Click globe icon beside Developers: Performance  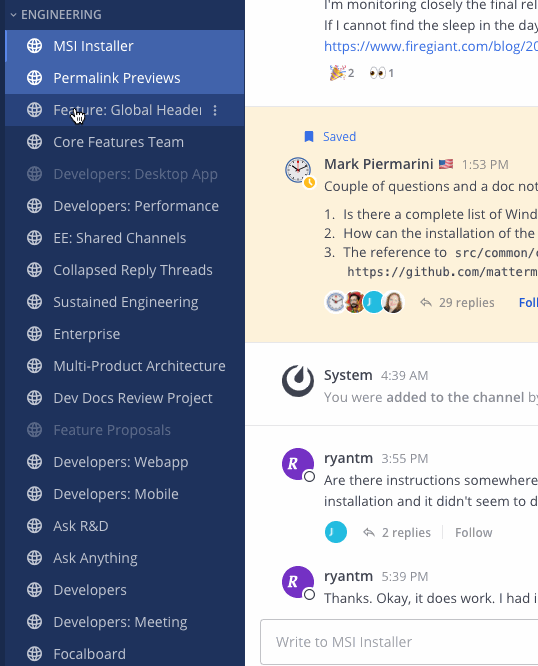(34, 206)
